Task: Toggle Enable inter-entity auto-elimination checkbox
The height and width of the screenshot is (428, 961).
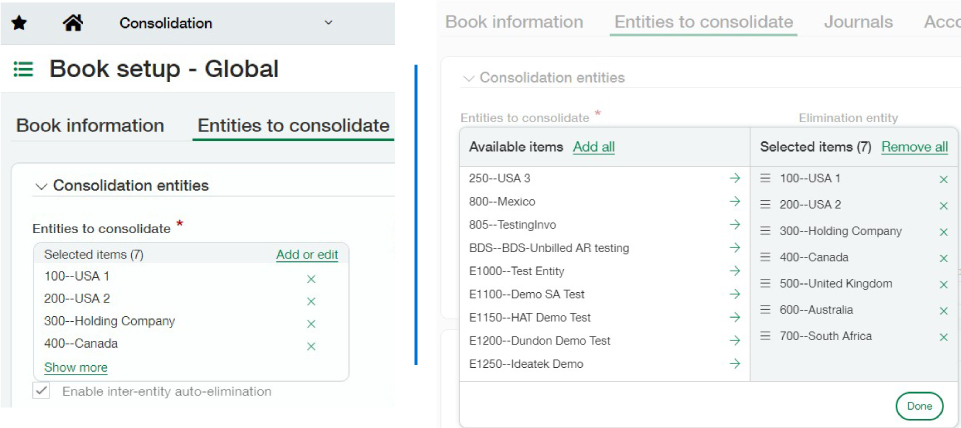Action: [x=42, y=391]
